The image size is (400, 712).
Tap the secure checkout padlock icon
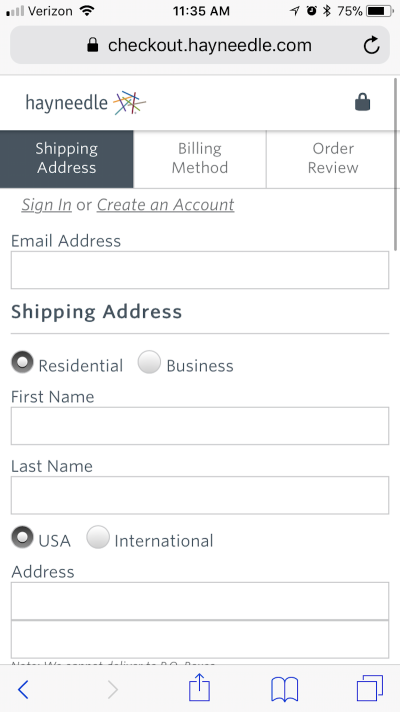362,102
